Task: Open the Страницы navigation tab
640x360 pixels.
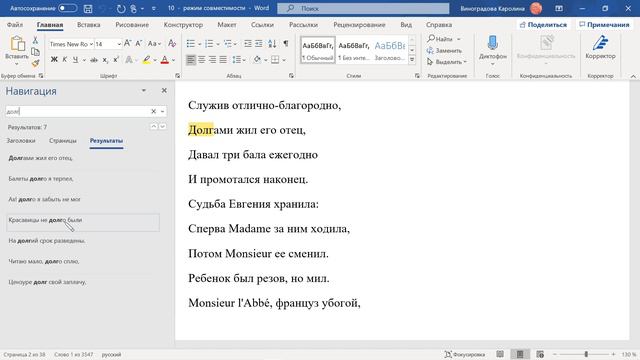Action: 62,140
